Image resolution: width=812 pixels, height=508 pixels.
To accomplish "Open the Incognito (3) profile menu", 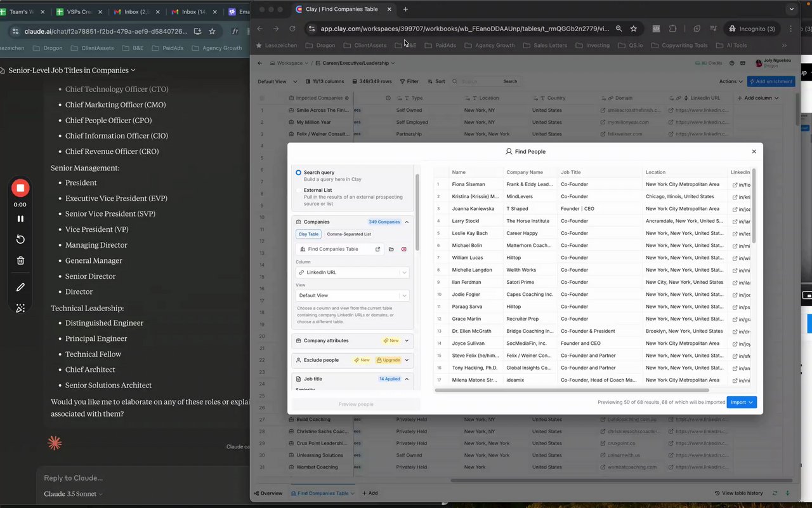I will pos(752,29).
